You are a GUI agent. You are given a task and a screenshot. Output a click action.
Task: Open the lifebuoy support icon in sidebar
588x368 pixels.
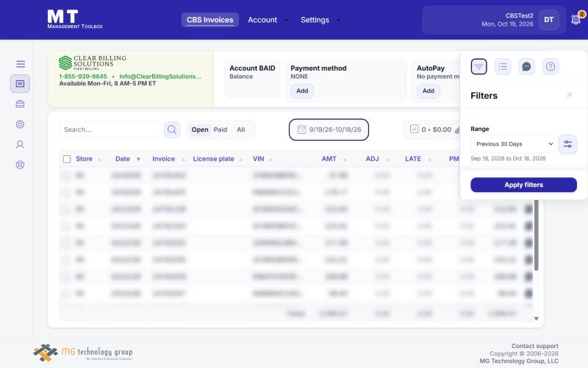click(21, 165)
